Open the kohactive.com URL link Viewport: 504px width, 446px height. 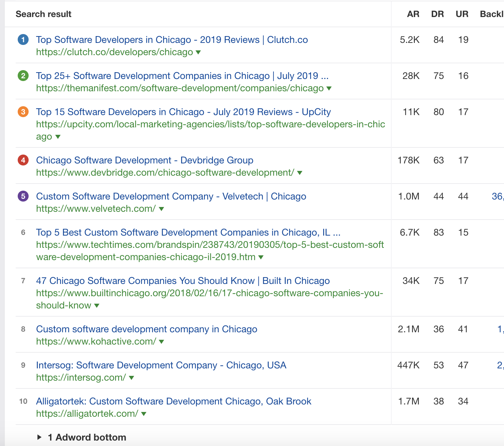pos(96,341)
